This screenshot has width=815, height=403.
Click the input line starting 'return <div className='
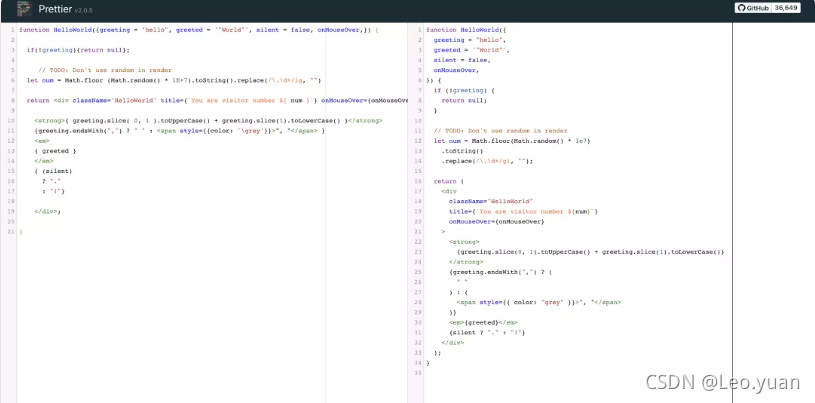pos(217,101)
